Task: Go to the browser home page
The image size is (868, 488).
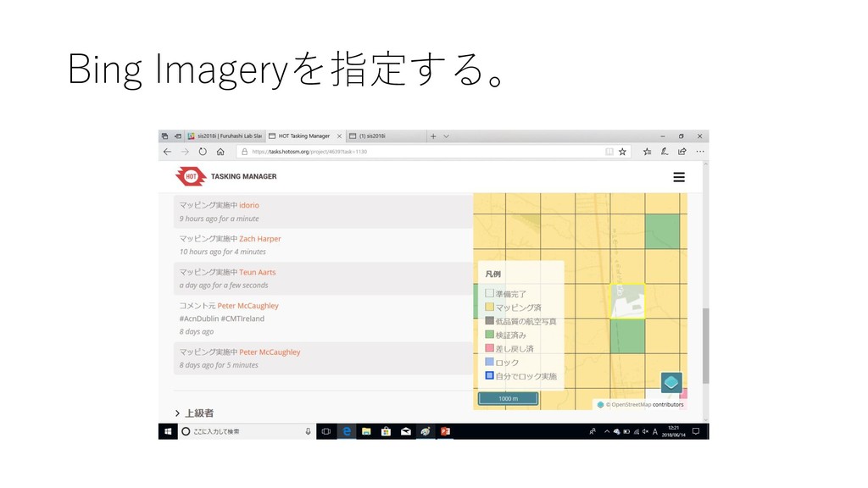Action: pyautogui.click(x=220, y=152)
